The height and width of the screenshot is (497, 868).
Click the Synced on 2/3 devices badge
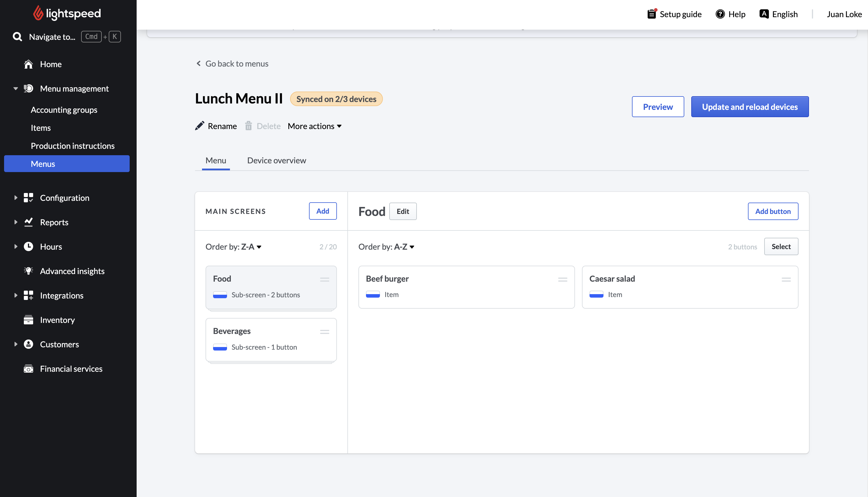(x=336, y=99)
